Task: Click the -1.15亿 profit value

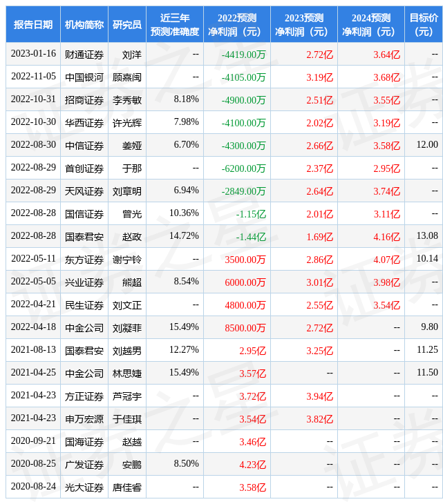Action: (x=251, y=214)
